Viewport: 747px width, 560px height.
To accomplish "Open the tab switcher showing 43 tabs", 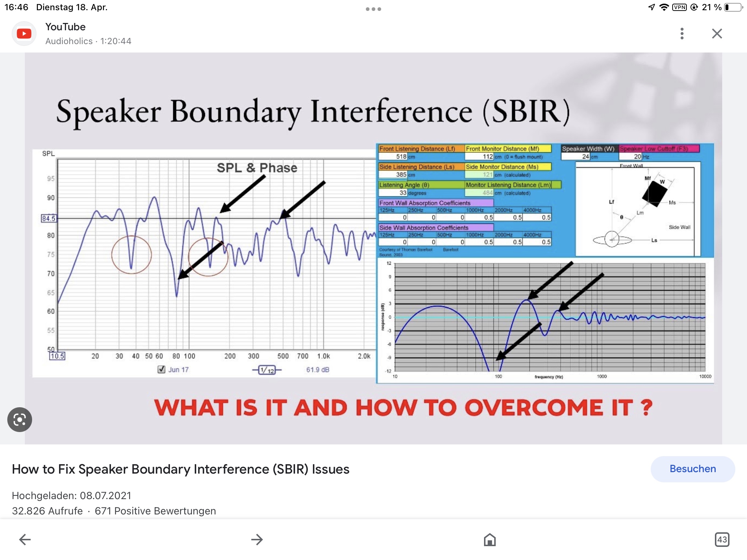I will point(722,539).
